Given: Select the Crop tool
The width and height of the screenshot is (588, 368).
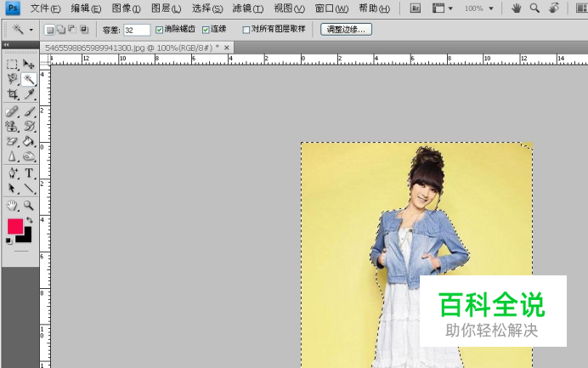Looking at the screenshot, I should 12,94.
